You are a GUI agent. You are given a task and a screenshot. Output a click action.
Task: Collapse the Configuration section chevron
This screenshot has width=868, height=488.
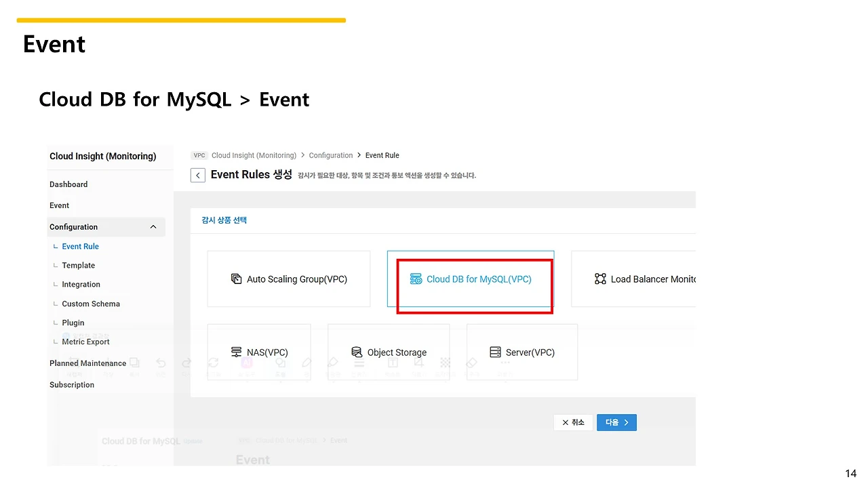153,227
